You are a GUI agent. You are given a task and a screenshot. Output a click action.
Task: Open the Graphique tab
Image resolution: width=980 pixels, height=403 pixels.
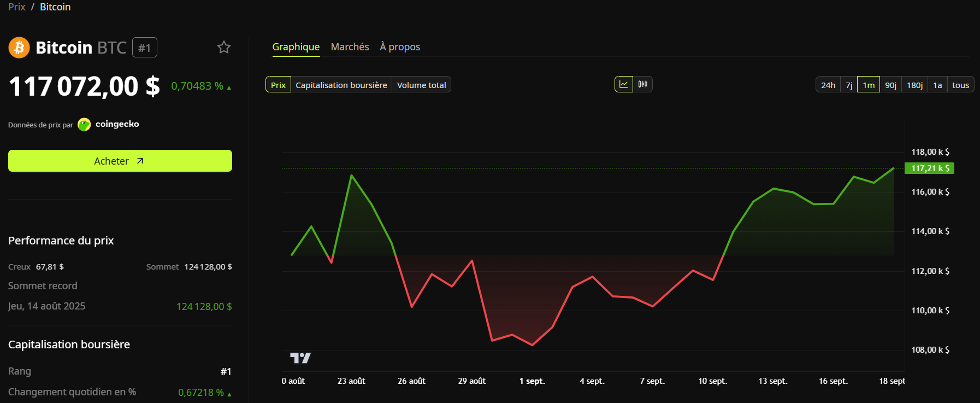[x=296, y=47]
